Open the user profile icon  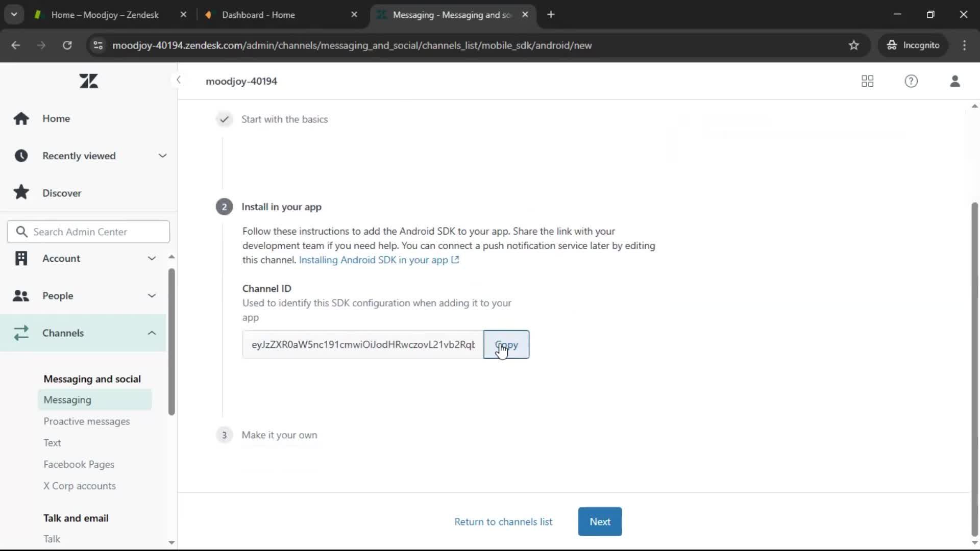(955, 81)
